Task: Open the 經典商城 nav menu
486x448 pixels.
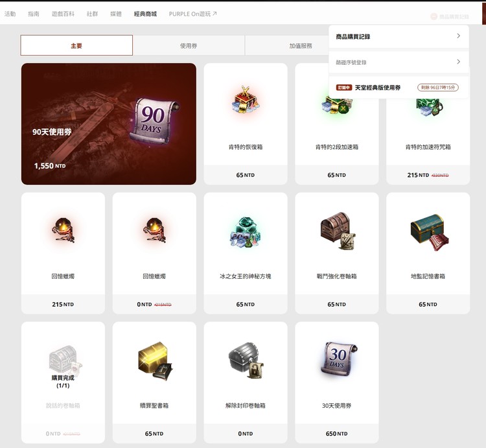Action: point(145,14)
